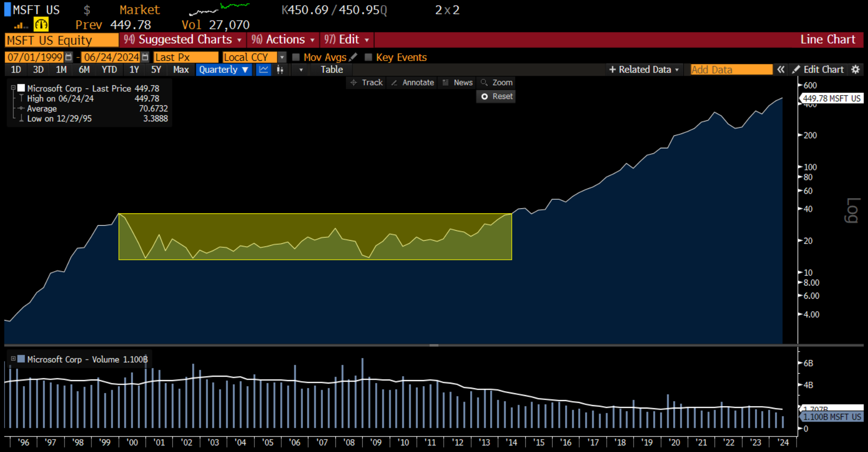Click the blue Volume color swatch
868x452 pixels.
pyautogui.click(x=21, y=359)
